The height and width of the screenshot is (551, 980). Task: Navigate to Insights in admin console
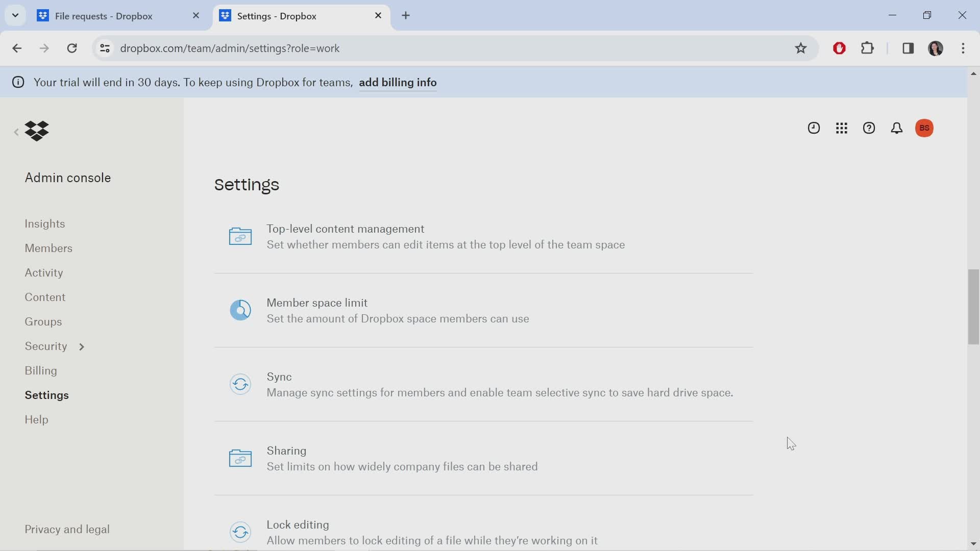pos(44,222)
